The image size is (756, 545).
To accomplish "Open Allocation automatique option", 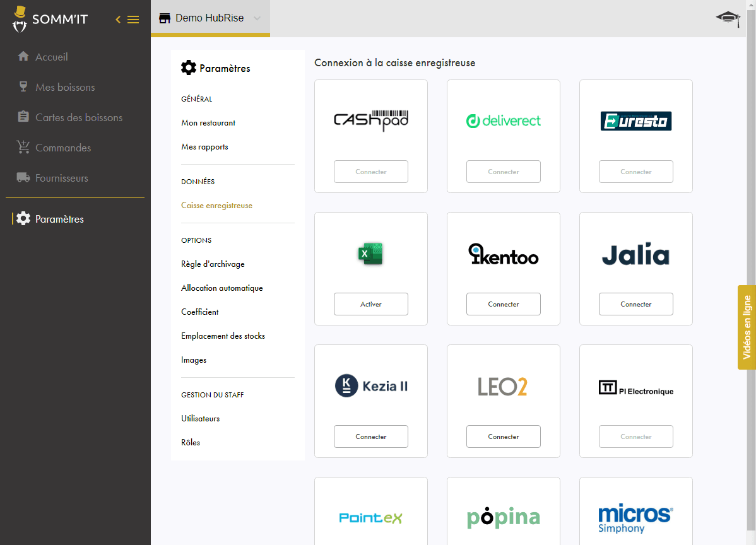I will [222, 288].
